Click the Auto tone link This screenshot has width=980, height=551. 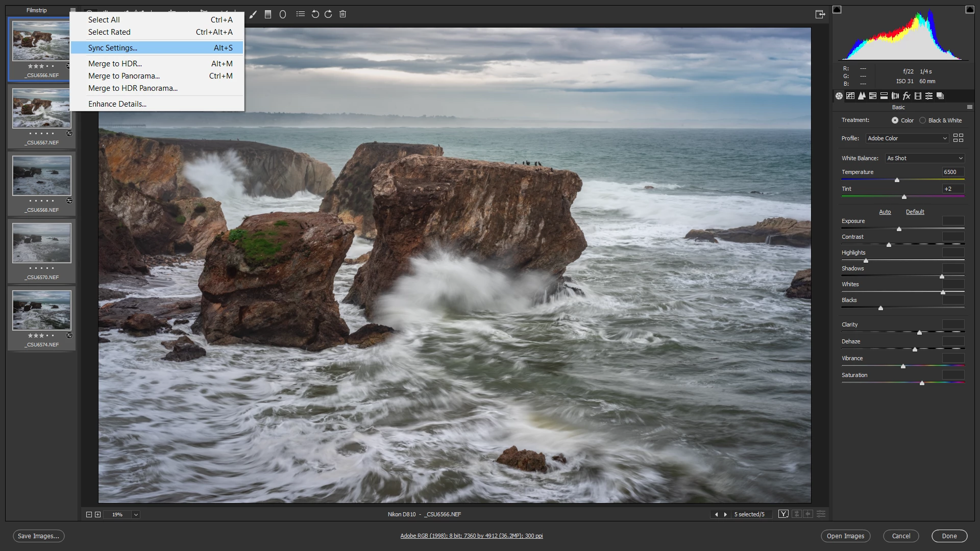885,212
